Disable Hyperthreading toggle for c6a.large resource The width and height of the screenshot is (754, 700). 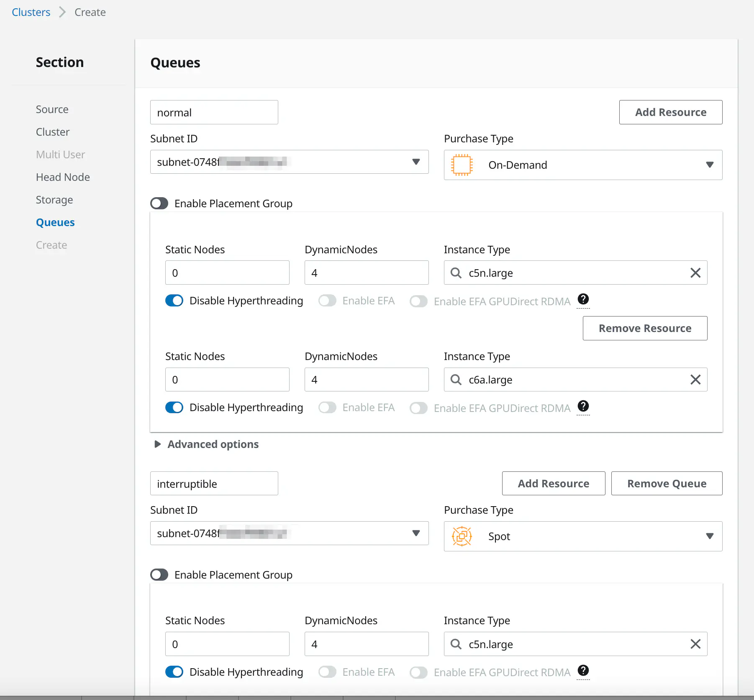174,407
